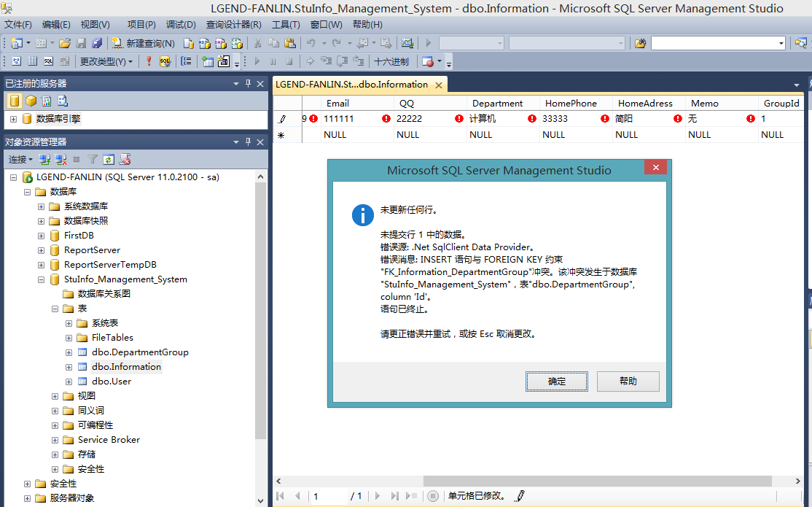This screenshot has width=812, height=507.
Task: Open the Help menu
Action: click(x=367, y=24)
